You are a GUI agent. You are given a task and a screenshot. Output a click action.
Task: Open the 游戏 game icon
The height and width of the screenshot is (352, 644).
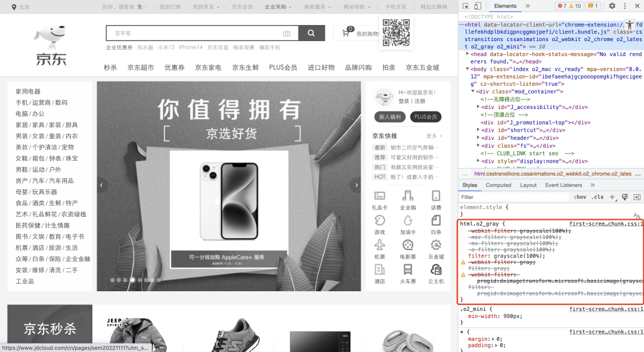point(379,220)
